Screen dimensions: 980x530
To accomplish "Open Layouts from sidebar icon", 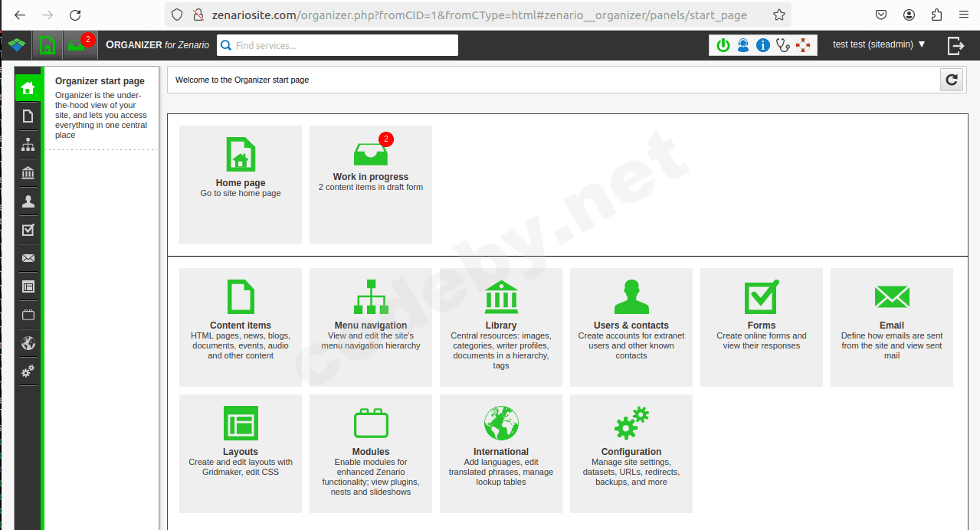I will 28,286.
